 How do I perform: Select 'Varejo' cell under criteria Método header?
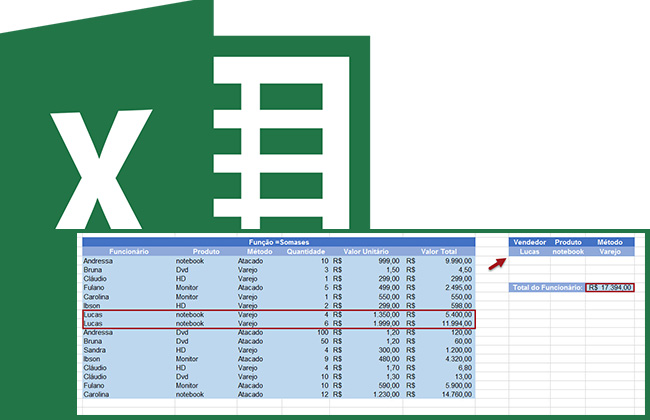(x=610, y=252)
